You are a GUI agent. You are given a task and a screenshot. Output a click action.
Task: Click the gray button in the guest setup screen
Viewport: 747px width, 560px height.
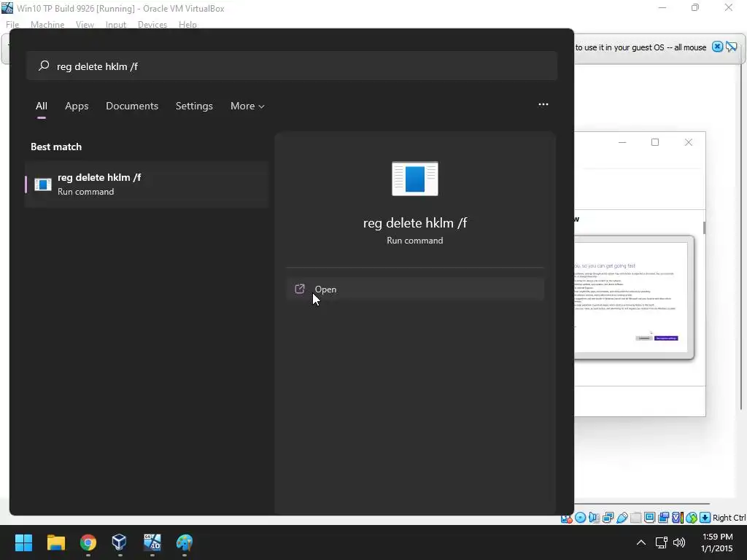point(643,338)
